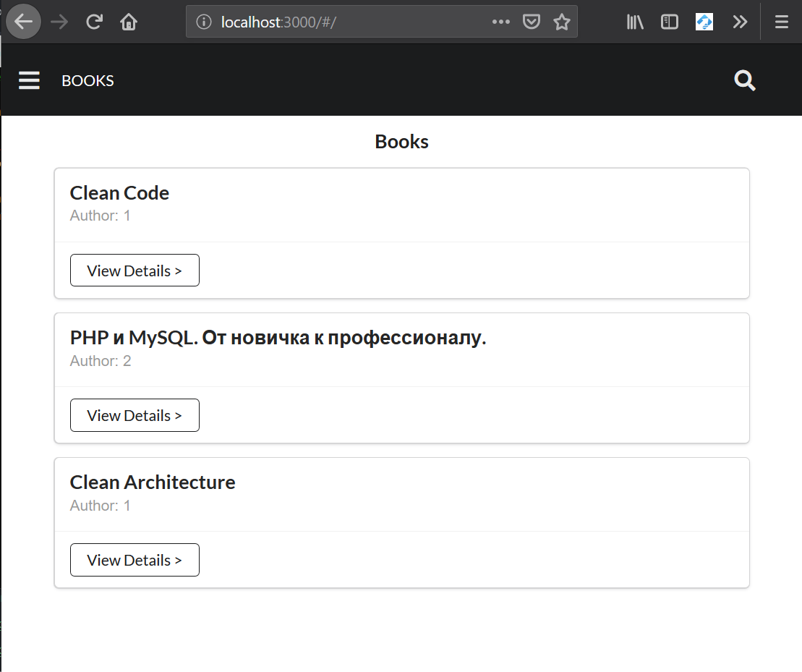Select the BOOKS navigation item

click(x=88, y=81)
